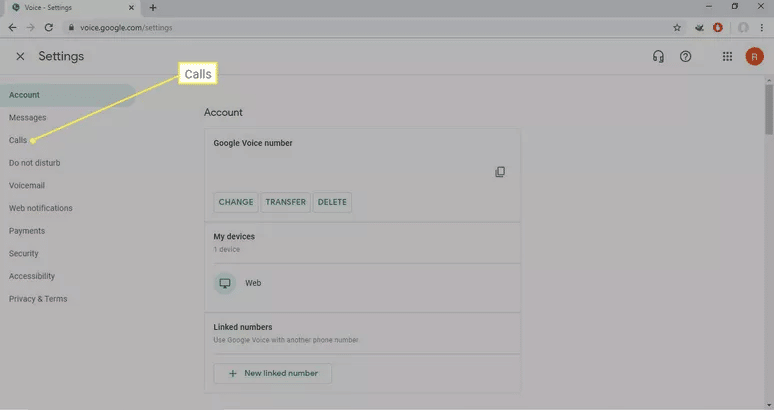This screenshot has height=410, width=774.
Task: Open Privacy & Terms
Action: (38, 299)
